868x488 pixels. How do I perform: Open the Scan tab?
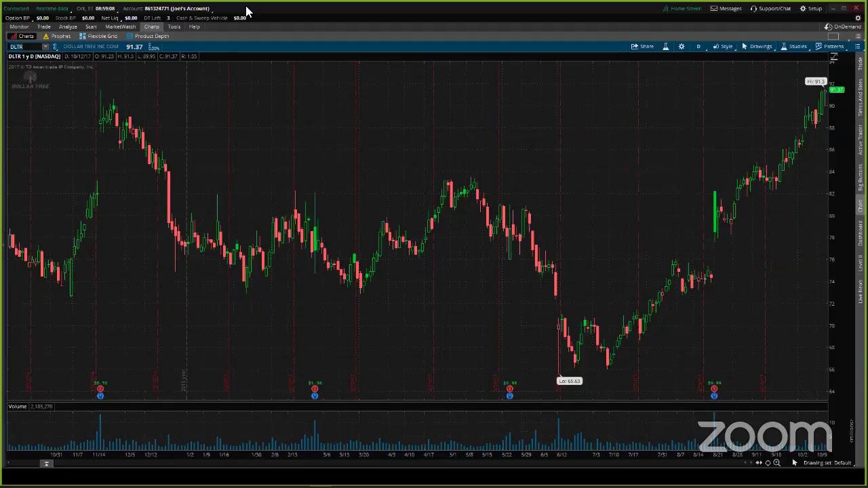click(90, 26)
